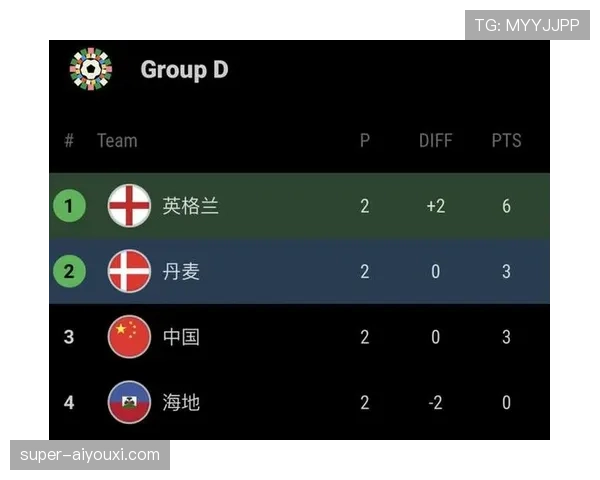Select the China flag icon
Viewport: 600px width, 480px height.
click(129, 337)
